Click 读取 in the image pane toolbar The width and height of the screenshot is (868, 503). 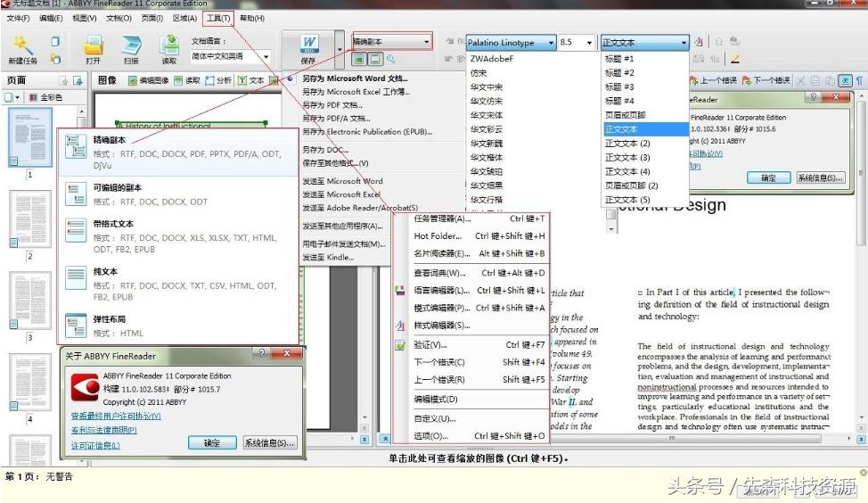click(186, 80)
